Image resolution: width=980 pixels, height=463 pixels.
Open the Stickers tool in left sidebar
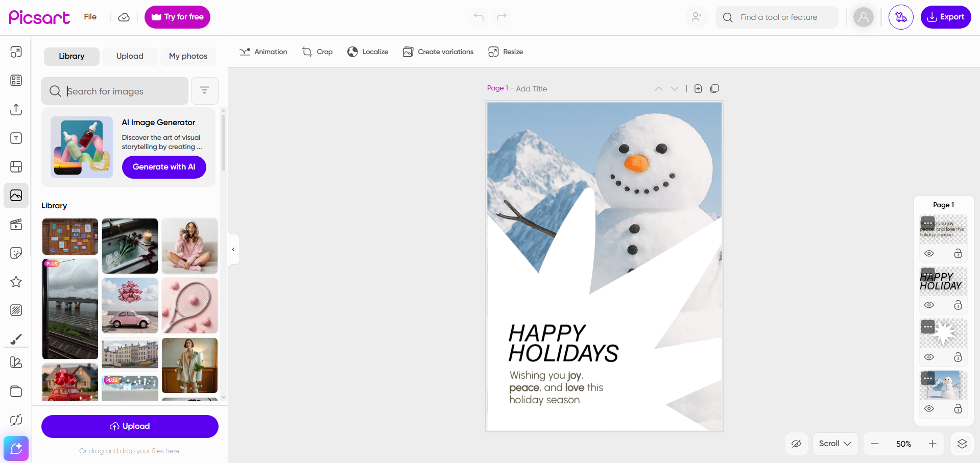(16, 253)
